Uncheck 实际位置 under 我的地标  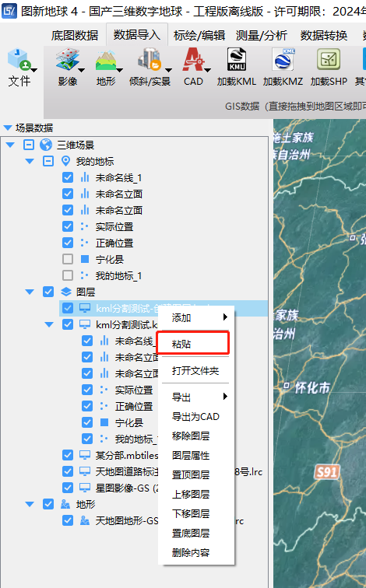(x=68, y=226)
